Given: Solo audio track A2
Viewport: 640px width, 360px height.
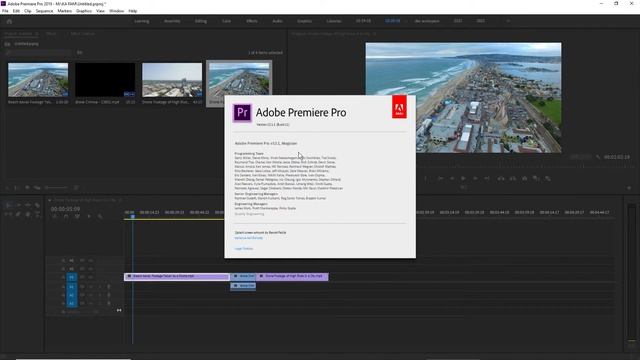Looking at the screenshot, I should click(x=100, y=295).
